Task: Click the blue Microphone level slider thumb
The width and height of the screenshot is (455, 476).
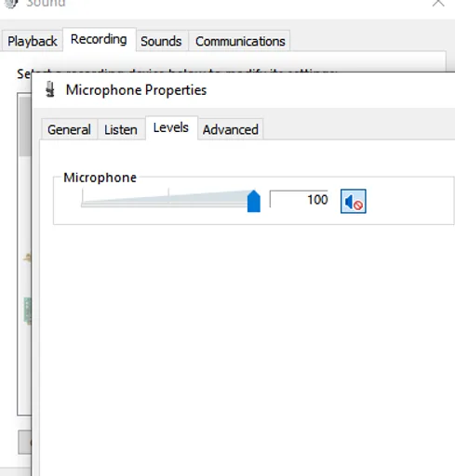Action: (x=254, y=201)
